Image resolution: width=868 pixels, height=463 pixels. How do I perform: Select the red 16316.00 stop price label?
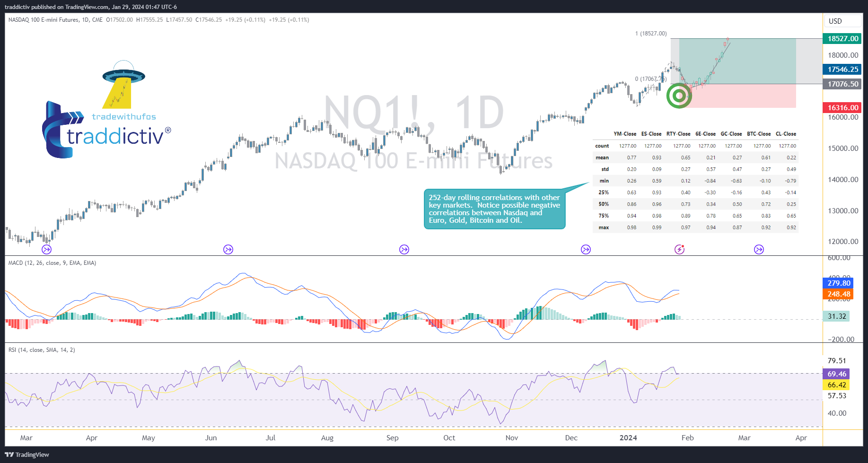(x=842, y=108)
